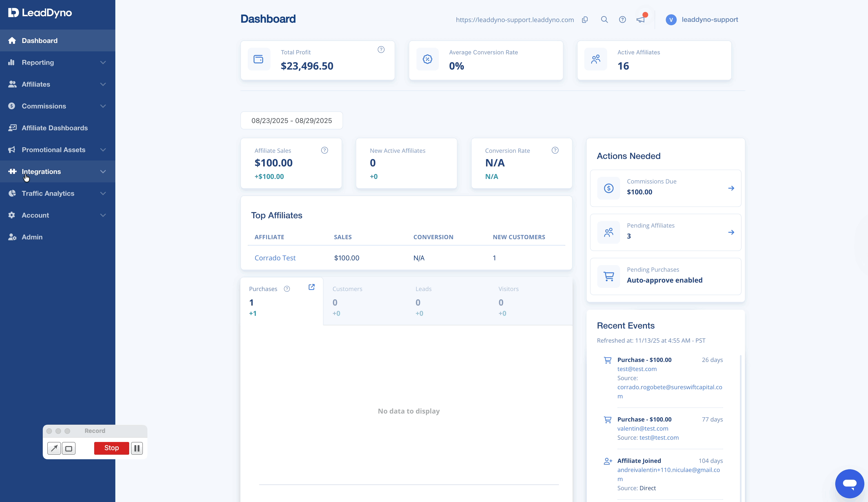This screenshot has width=868, height=502.
Task: Open the date range picker
Action: [x=292, y=120]
